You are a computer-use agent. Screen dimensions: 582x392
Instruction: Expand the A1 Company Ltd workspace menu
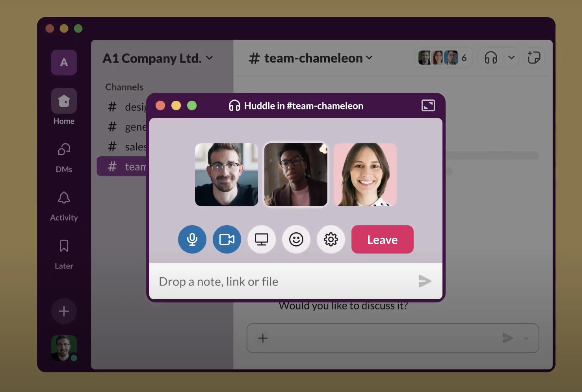tap(209, 58)
